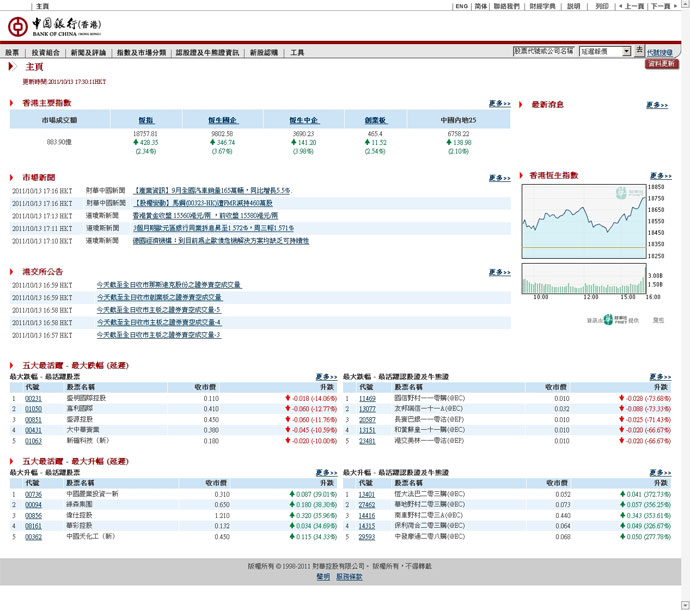Screen dimensions: 690x610
Task: Open announcement 主板之證券賣空成交量-3
Action: tap(159, 335)
